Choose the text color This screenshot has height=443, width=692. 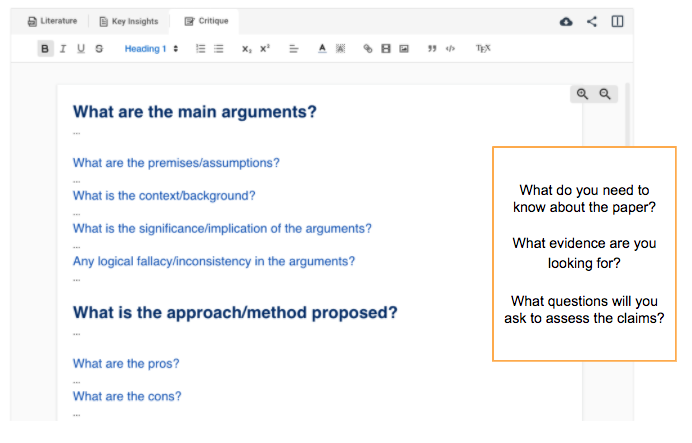point(322,49)
